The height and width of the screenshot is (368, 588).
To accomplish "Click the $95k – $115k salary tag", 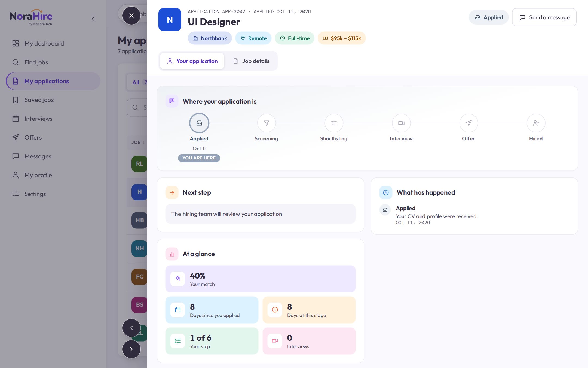I will [x=342, y=38].
